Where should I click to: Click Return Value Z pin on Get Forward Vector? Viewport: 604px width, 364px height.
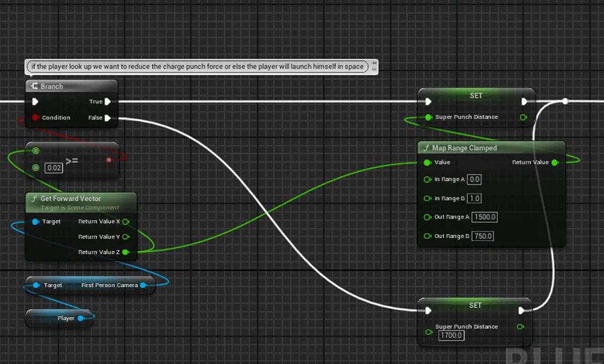click(x=125, y=252)
